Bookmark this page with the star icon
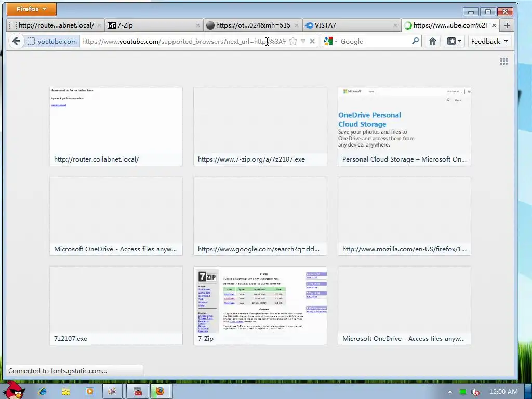This screenshot has width=532, height=399. pos(293,42)
